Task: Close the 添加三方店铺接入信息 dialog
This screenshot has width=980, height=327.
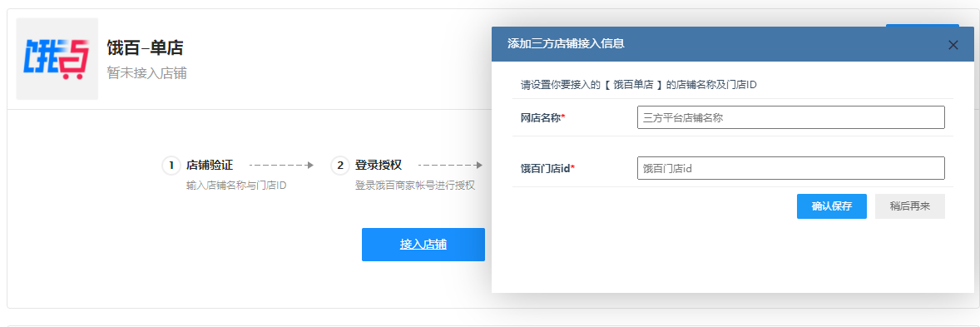Action: 953,44
